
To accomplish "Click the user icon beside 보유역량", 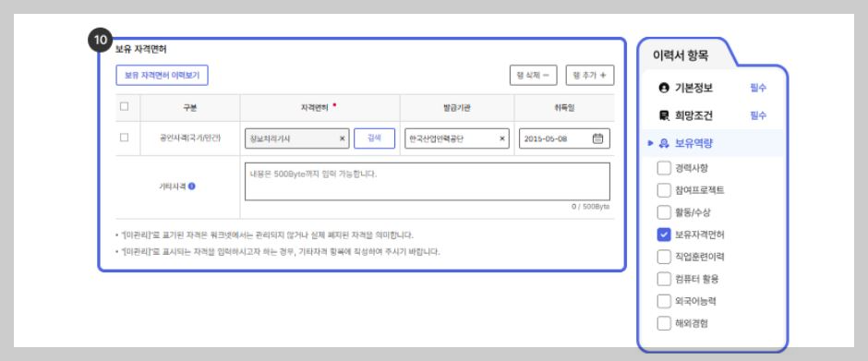I will click(664, 143).
